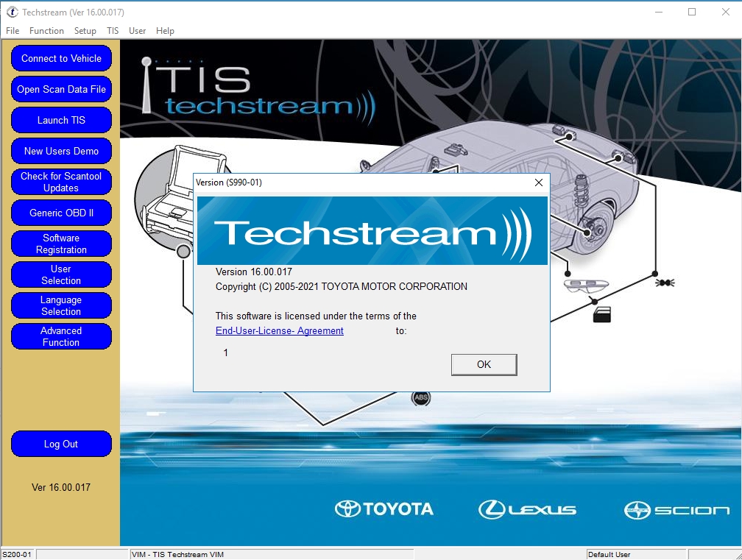742x560 pixels.
Task: Click the Techstream banner in Version dialog
Action: pos(372,231)
